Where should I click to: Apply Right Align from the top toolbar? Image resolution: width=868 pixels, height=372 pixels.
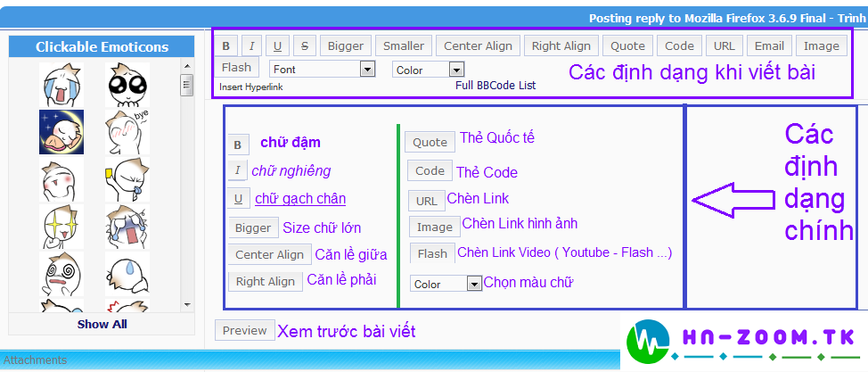click(x=561, y=46)
